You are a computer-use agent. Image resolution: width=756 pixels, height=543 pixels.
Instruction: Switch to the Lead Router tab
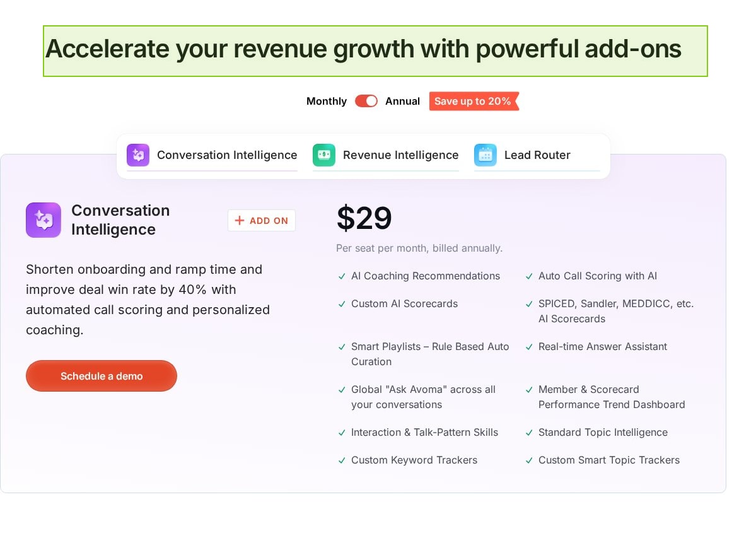point(537,155)
